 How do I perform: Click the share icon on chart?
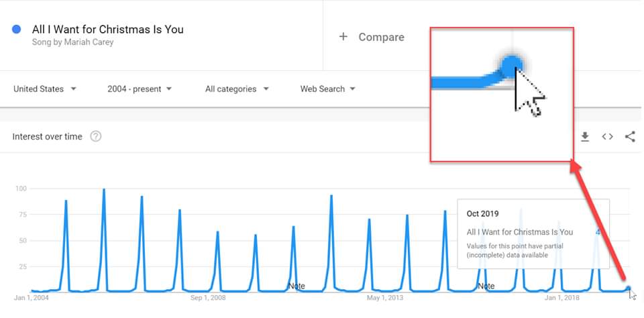(x=630, y=137)
